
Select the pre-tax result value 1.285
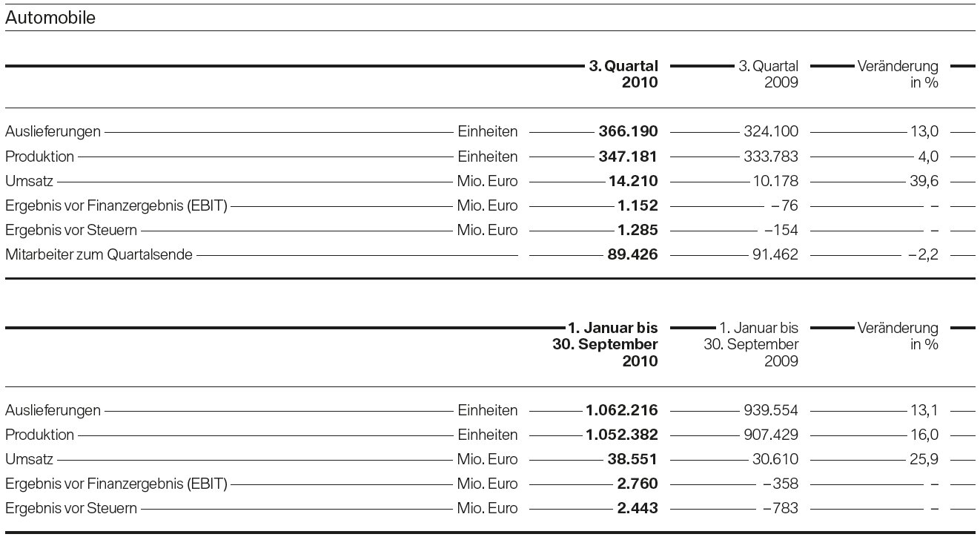click(x=637, y=230)
